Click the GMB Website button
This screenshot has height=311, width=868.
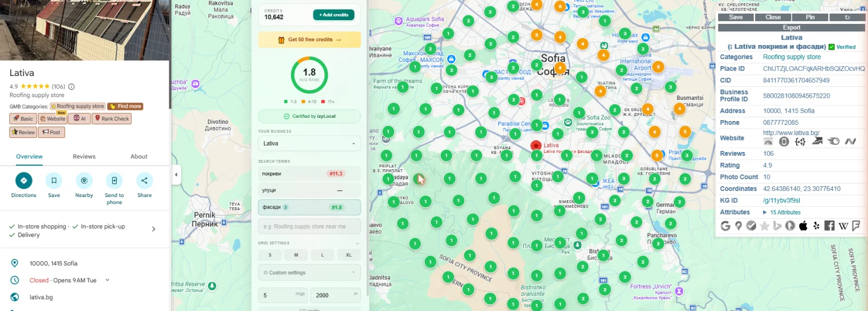[53, 118]
